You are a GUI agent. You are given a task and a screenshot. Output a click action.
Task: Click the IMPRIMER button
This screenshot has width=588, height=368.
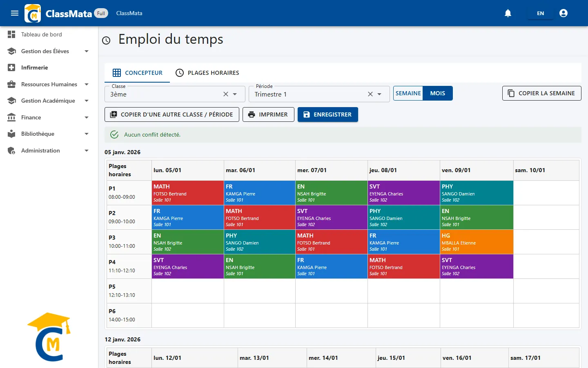pos(268,114)
